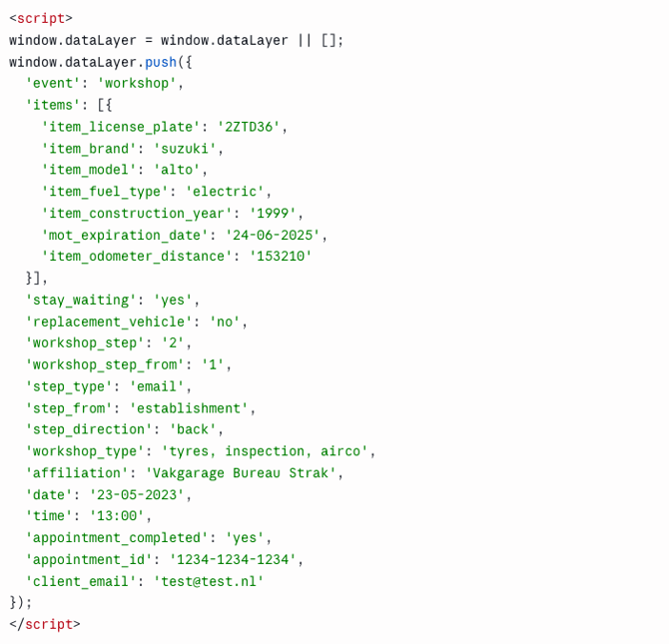Click the mot expiration date '24-06-2025'
This screenshot has width=669, height=644.
[273, 236]
